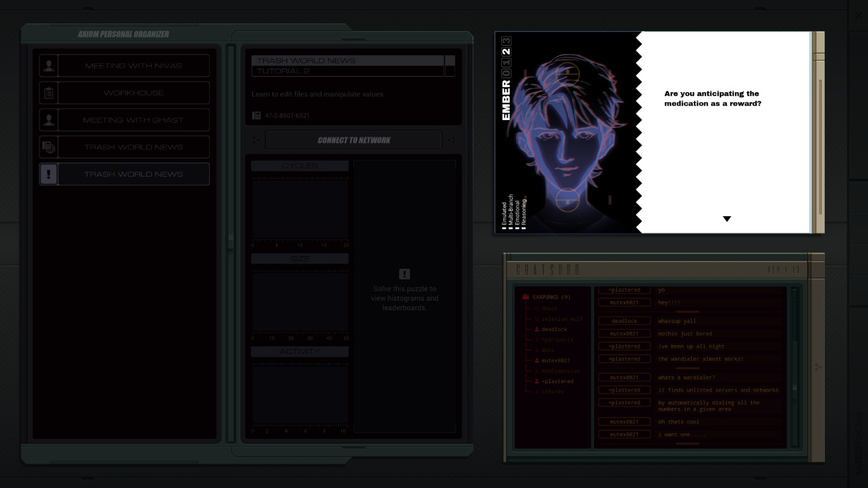Screen dimensions: 868x488
Task: Open the Meeting with Ghast entry
Action: [x=133, y=119]
